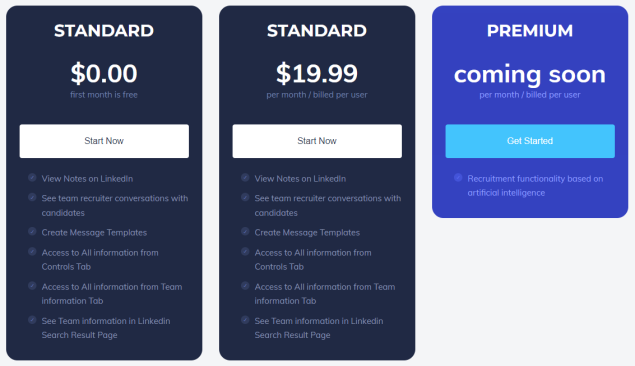
Task: Click the PREMIUM plan title
Action: tap(530, 31)
